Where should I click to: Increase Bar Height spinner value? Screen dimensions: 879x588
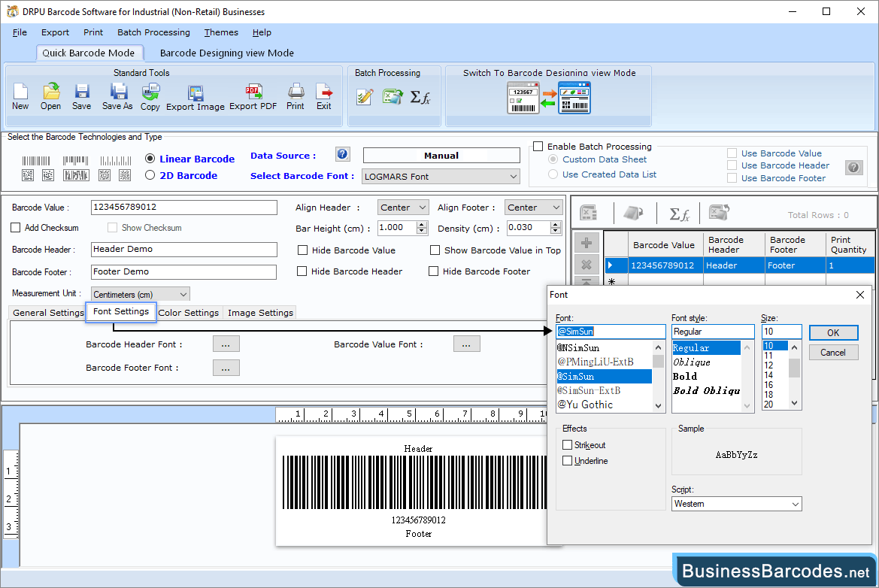click(422, 224)
